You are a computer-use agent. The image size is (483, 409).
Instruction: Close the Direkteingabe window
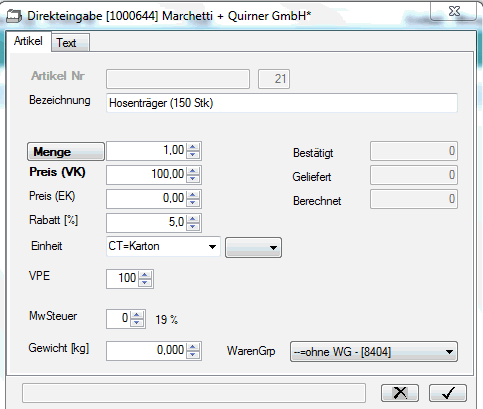(x=454, y=12)
